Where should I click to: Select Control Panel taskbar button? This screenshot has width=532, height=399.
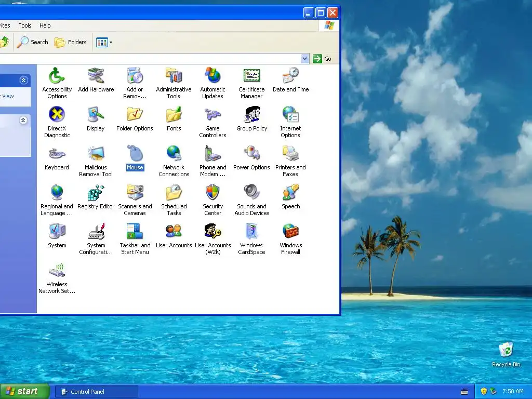[x=97, y=392]
